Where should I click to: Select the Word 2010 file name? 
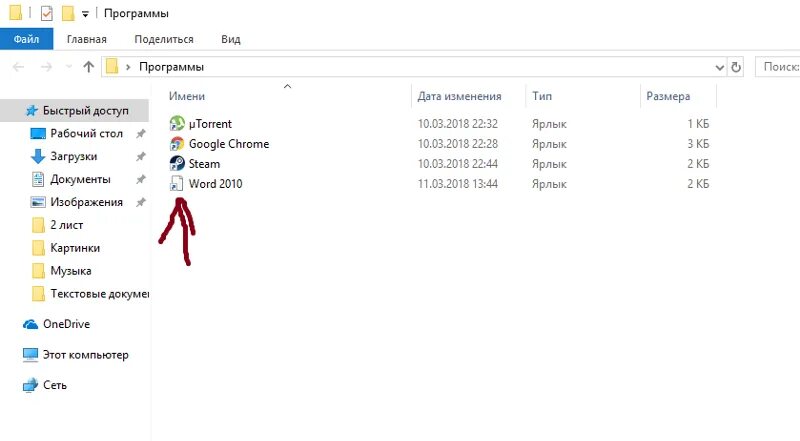[x=215, y=184]
